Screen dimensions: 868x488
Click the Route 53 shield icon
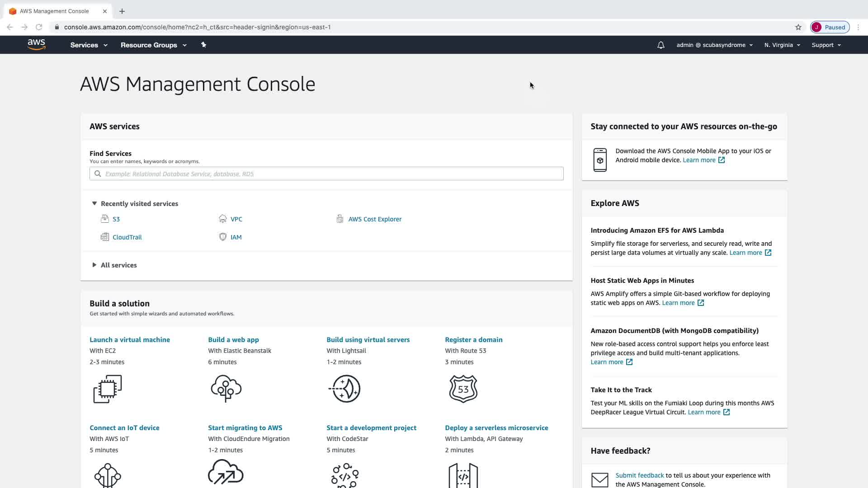463,389
